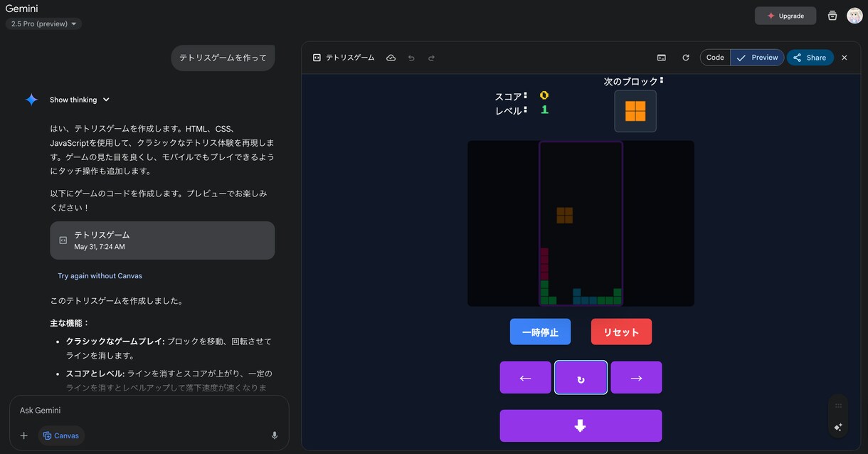Click the Share button
The image size is (868, 454).
point(810,58)
